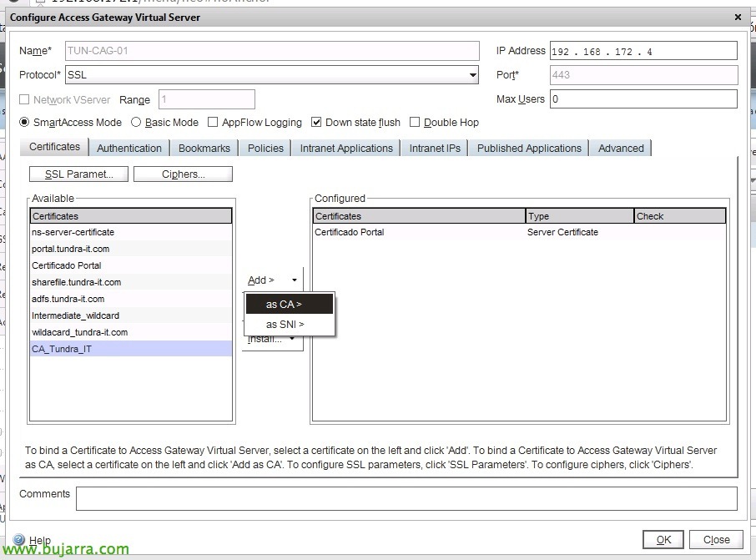Viewport: 756px width, 560px height.
Task: Select sharefile.tundra-it.com certificate
Action: click(x=131, y=282)
